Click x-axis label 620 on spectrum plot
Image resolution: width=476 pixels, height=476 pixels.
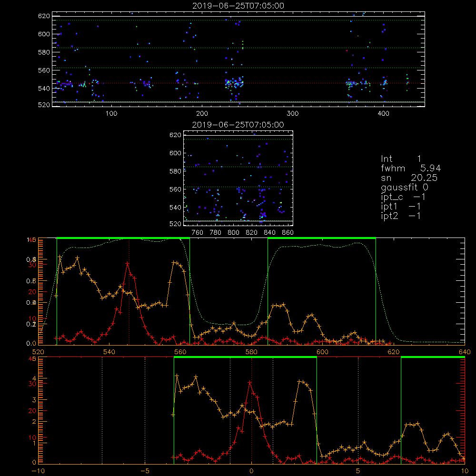point(394,352)
